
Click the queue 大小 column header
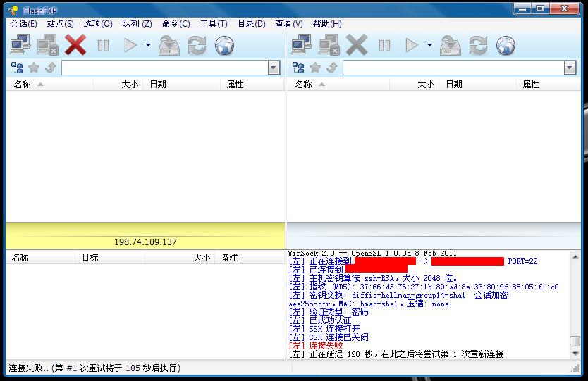coord(180,257)
